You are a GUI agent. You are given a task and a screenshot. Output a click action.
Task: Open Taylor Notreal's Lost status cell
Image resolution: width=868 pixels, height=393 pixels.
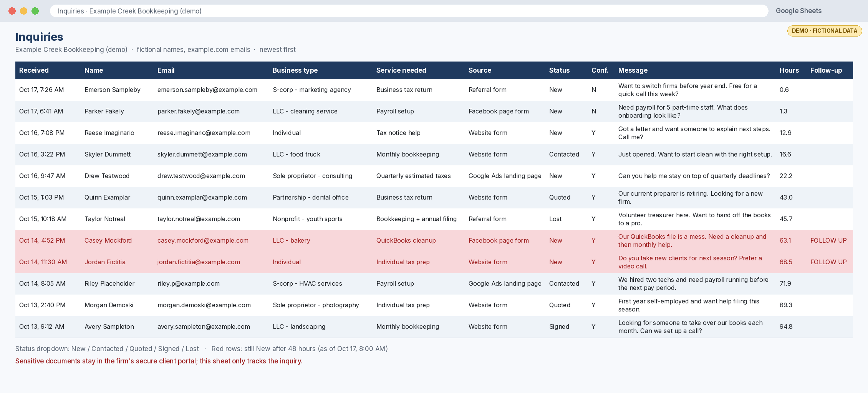pyautogui.click(x=555, y=219)
